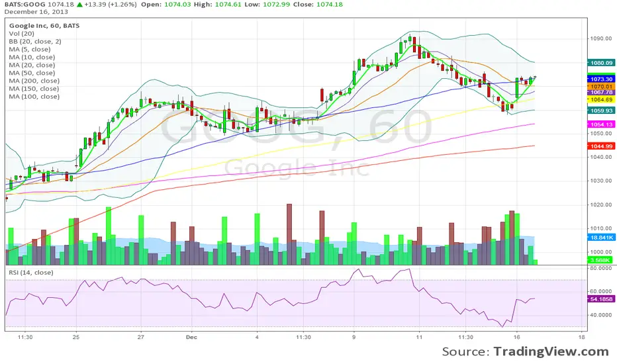
Task: Open the TradingView.com source link
Action: click(551, 351)
